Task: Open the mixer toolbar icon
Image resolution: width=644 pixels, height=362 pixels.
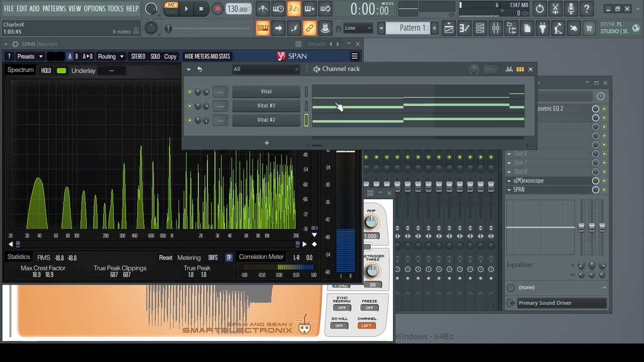Action: pos(496,29)
